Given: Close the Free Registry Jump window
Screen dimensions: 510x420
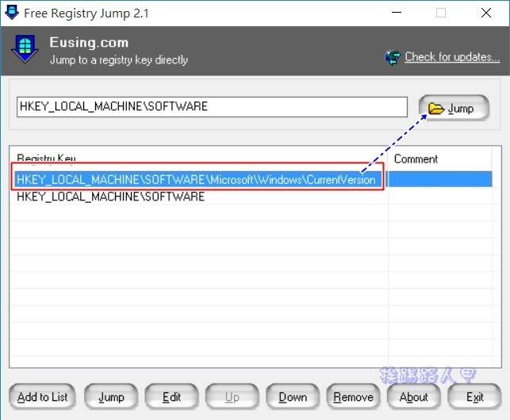Looking at the screenshot, I should click(486, 13).
